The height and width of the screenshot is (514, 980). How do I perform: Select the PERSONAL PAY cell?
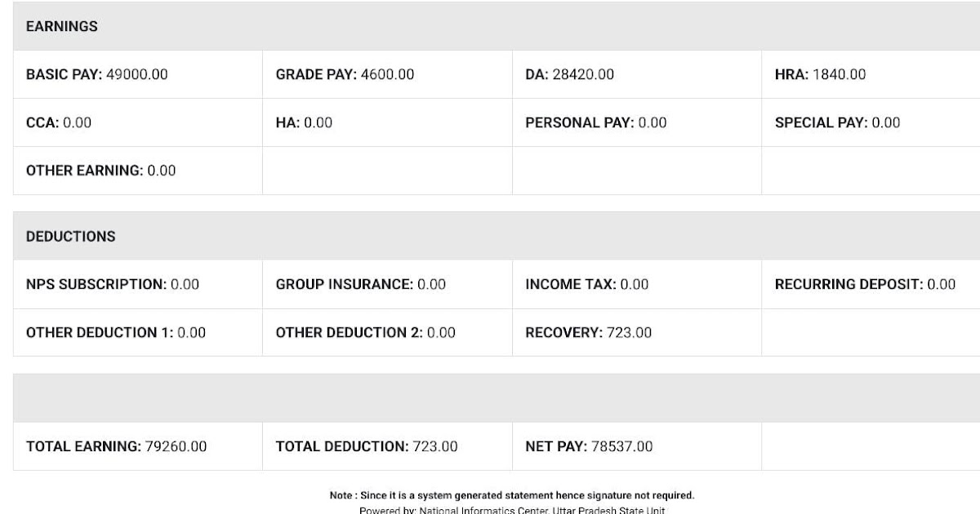click(595, 123)
